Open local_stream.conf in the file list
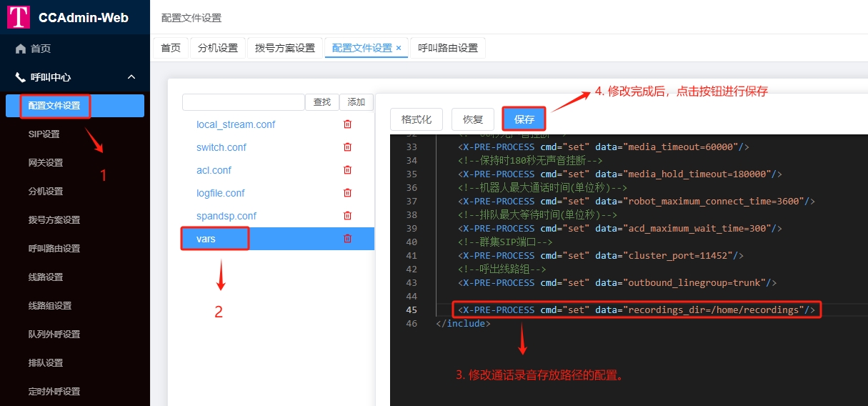The height and width of the screenshot is (406, 868). click(236, 124)
